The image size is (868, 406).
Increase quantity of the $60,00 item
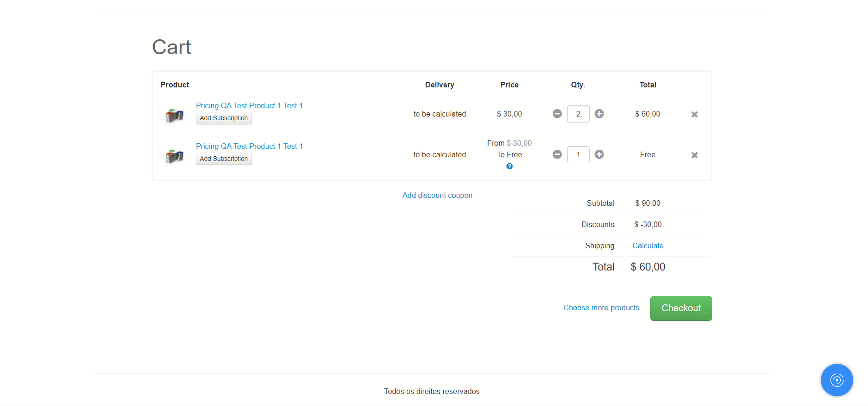tap(599, 114)
